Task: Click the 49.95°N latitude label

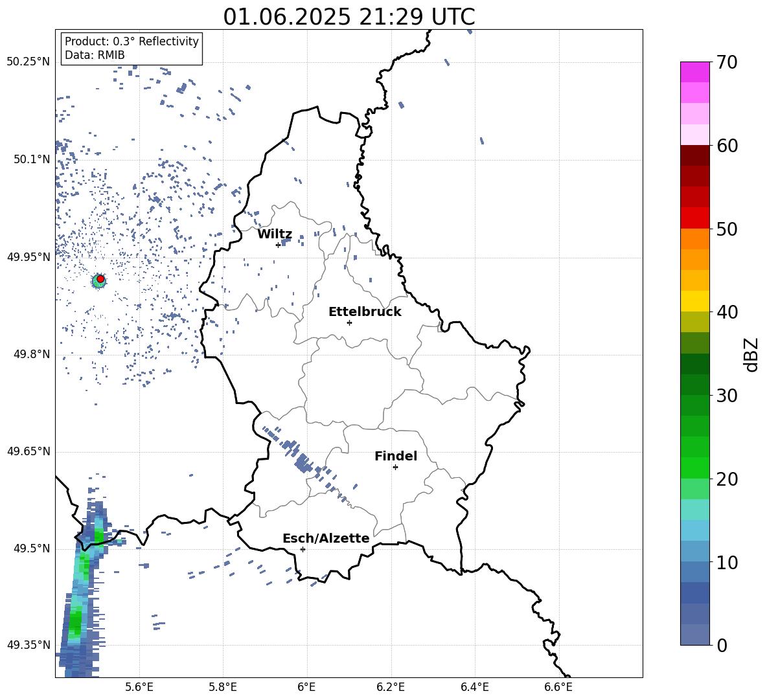Action: (x=29, y=257)
